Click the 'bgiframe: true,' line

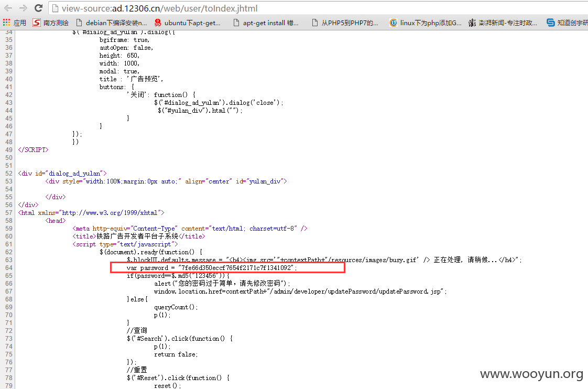tap(125, 40)
